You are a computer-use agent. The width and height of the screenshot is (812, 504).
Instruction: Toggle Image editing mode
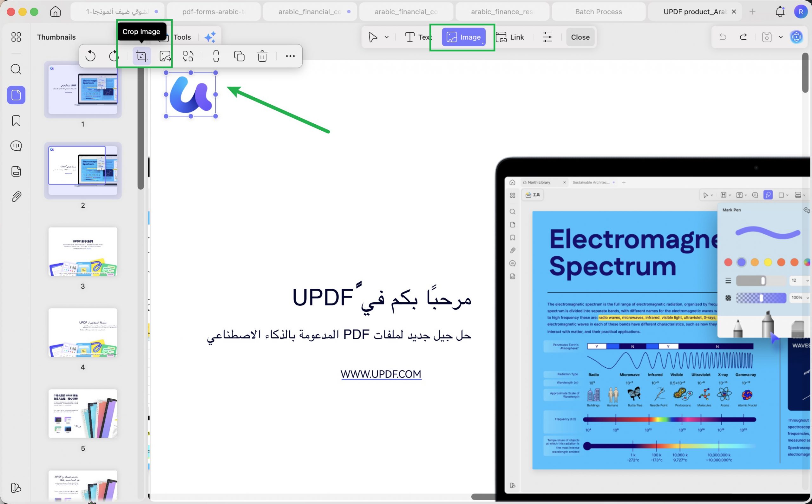[464, 37]
